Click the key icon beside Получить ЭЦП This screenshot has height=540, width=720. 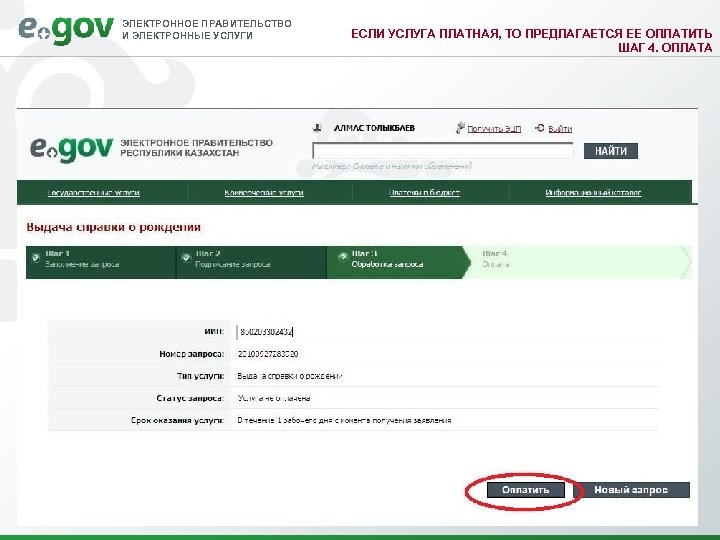coord(460,128)
